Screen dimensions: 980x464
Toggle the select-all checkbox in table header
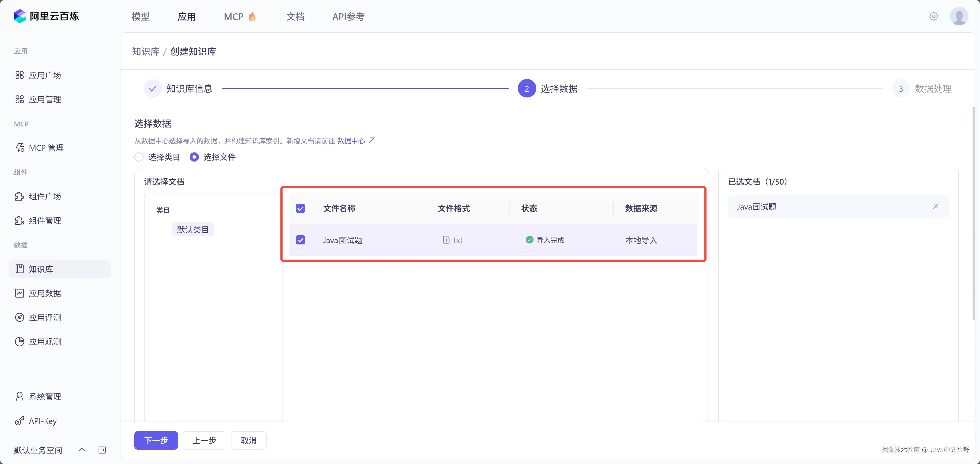(x=300, y=208)
